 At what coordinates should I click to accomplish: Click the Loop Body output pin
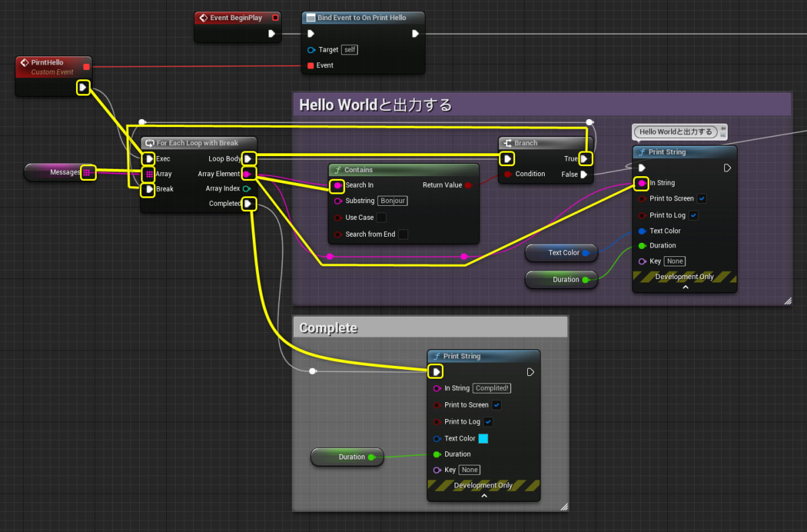tap(249, 159)
